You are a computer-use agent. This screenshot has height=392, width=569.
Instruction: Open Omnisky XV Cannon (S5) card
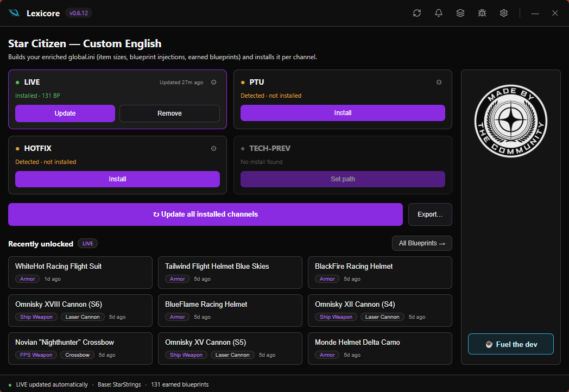230,349
